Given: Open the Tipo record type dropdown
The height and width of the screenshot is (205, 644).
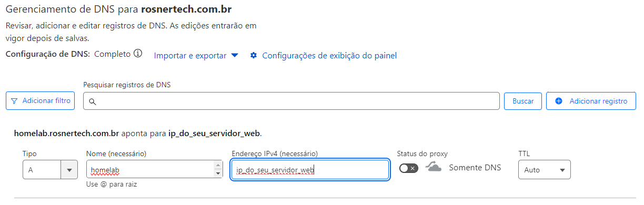Looking at the screenshot, I should click(50, 170).
